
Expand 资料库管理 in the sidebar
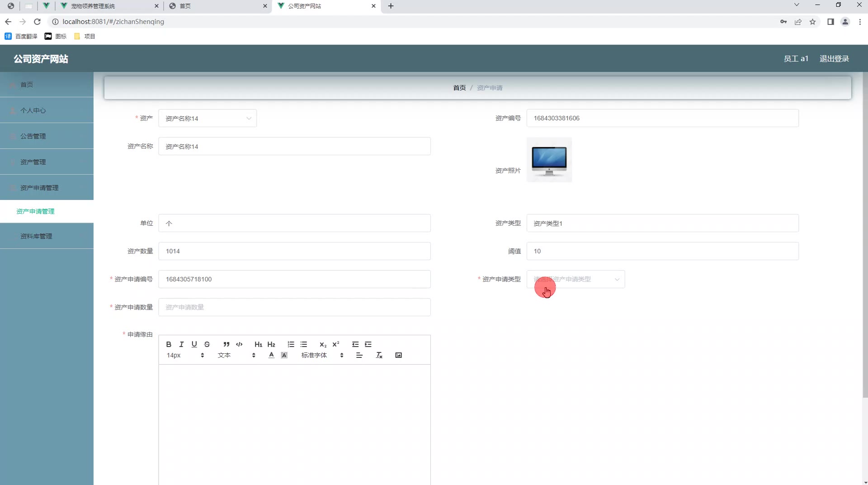point(47,236)
